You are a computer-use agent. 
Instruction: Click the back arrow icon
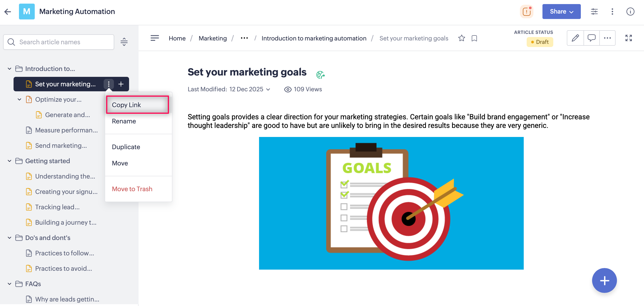point(8,12)
